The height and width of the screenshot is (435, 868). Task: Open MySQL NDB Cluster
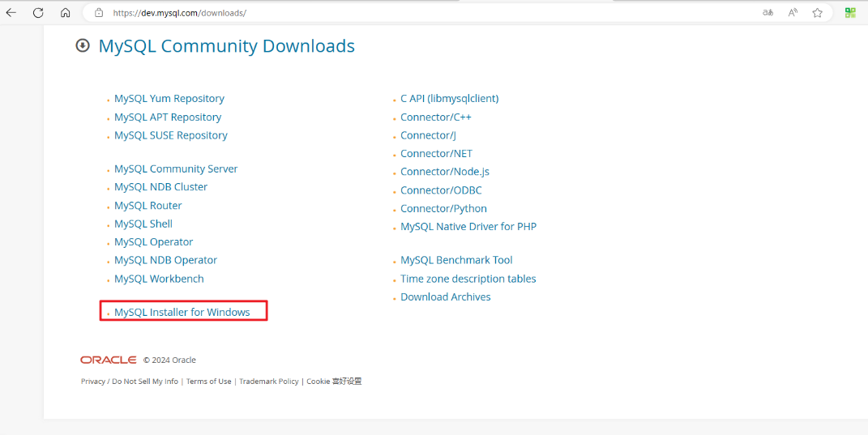coord(161,187)
